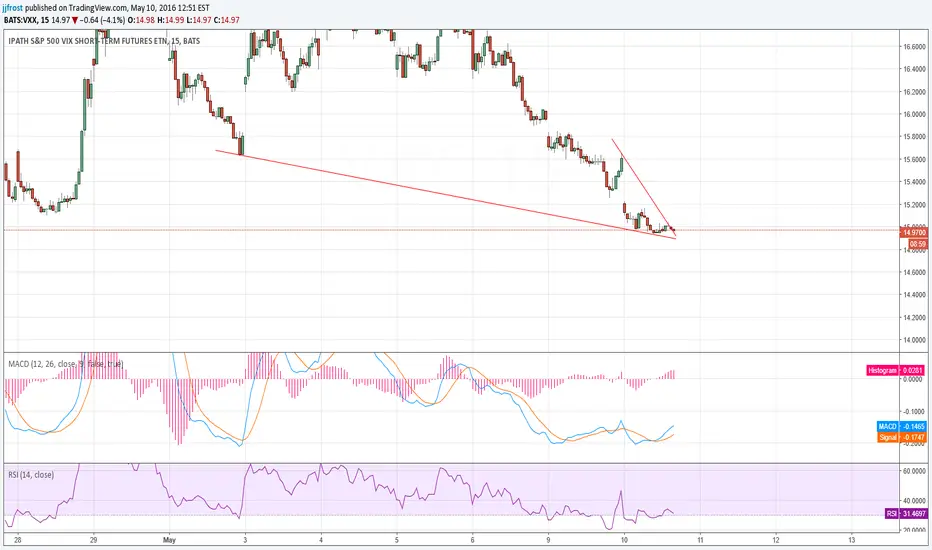The width and height of the screenshot is (932, 550).
Task: Click the 08:59 bar countdown tag
Action: (917, 244)
